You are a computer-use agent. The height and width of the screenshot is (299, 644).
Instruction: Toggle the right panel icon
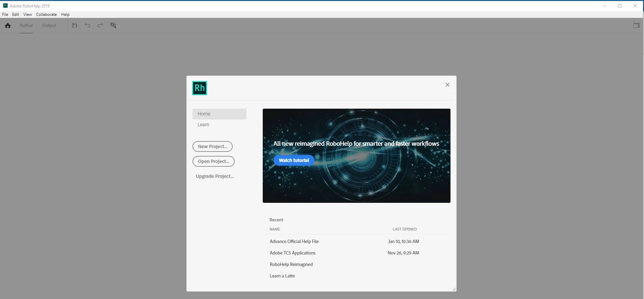(x=637, y=25)
